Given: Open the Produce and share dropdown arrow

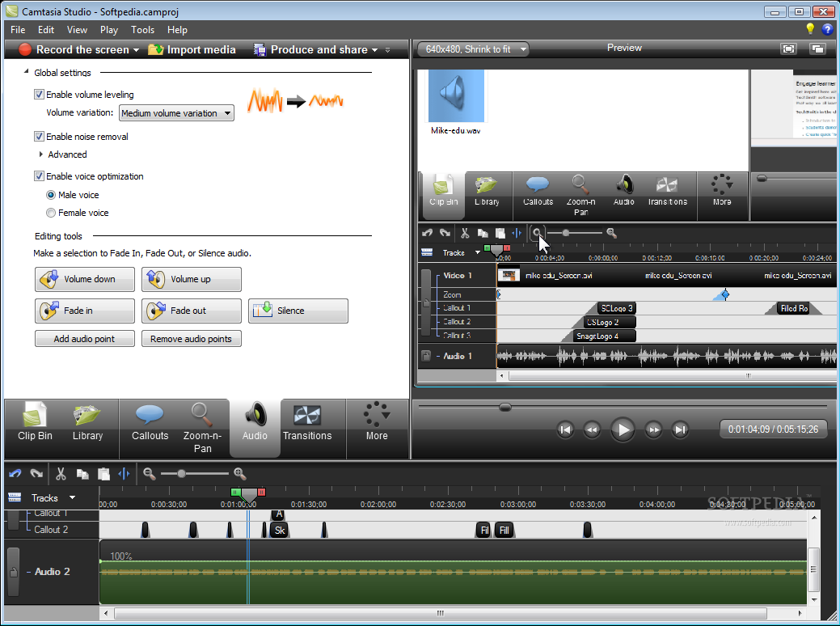Looking at the screenshot, I should coord(374,50).
